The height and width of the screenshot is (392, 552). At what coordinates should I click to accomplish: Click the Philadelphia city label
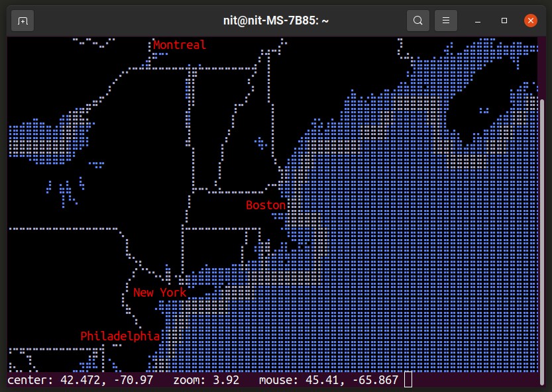(x=120, y=336)
